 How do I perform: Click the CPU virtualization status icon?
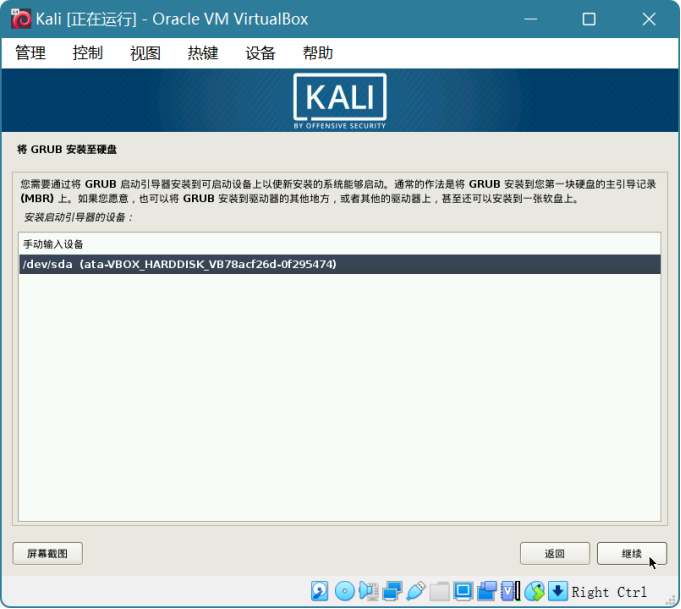pyautogui.click(x=510, y=591)
